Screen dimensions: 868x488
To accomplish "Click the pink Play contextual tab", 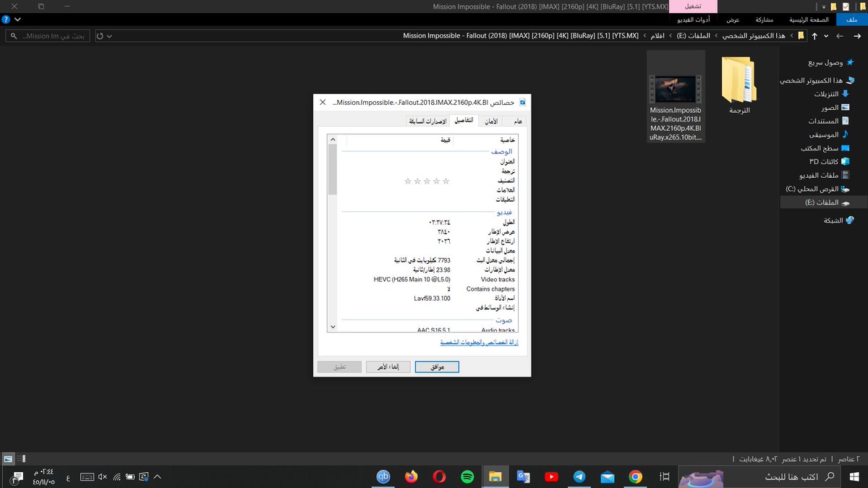I will [692, 6].
